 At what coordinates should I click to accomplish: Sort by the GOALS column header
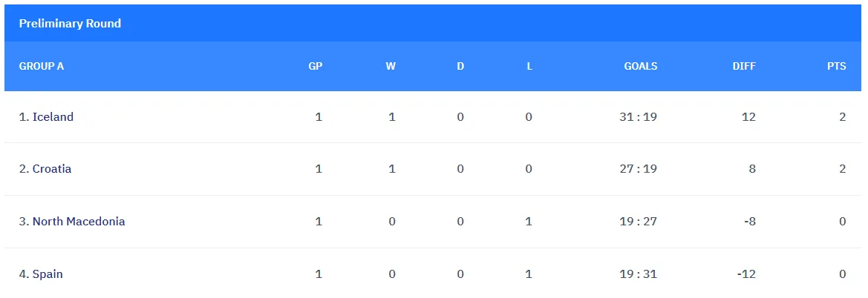[x=640, y=66]
